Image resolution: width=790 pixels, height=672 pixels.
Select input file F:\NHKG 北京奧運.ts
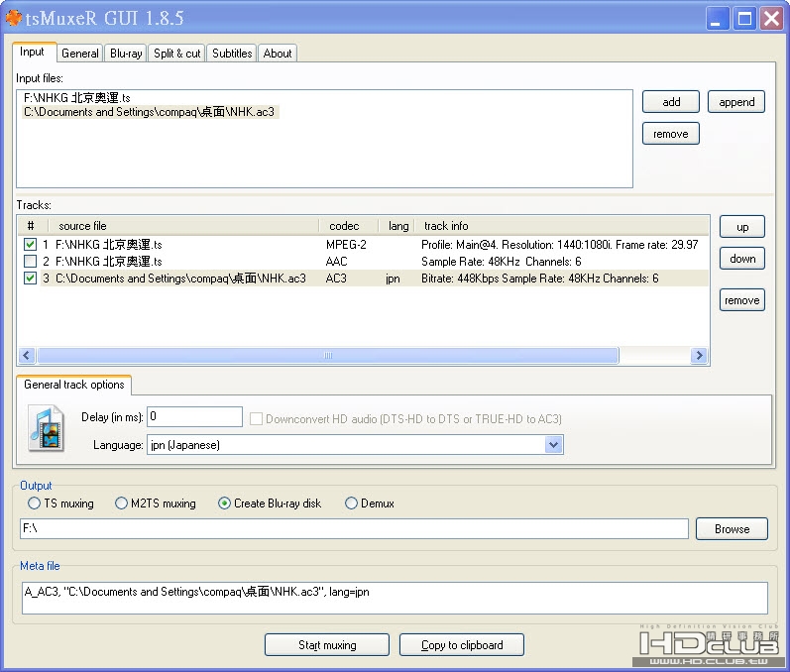tap(77, 98)
